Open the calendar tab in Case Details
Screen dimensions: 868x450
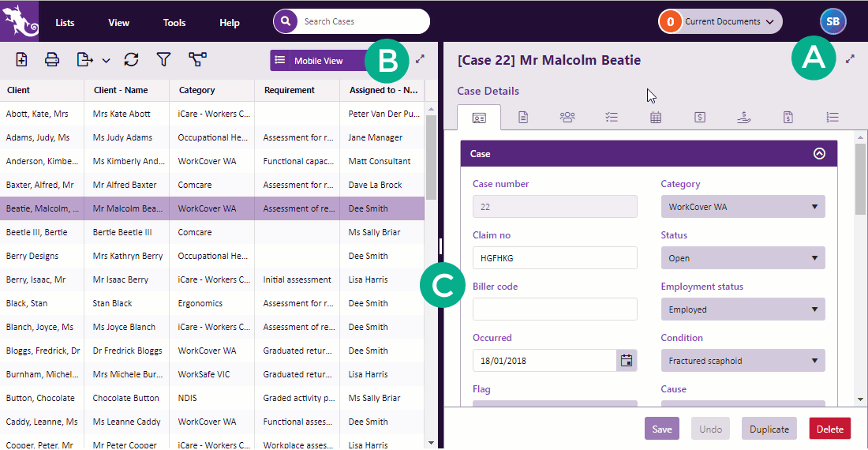pos(656,118)
